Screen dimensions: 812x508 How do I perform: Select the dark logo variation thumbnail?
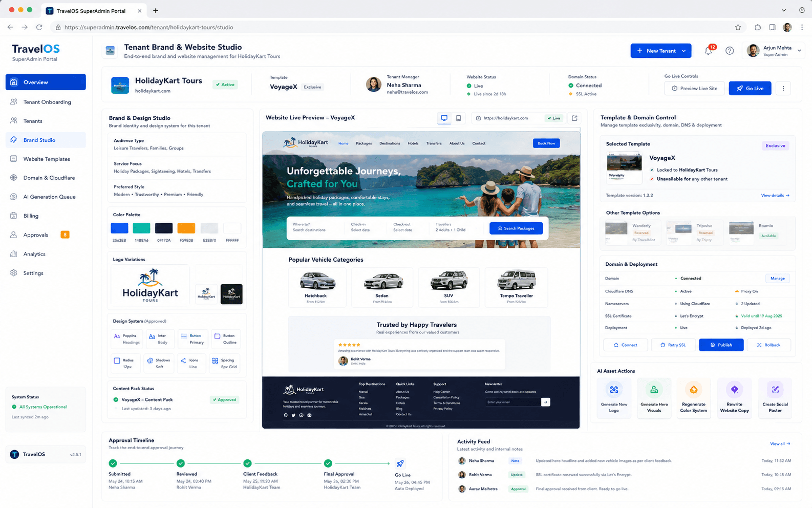pos(231,294)
